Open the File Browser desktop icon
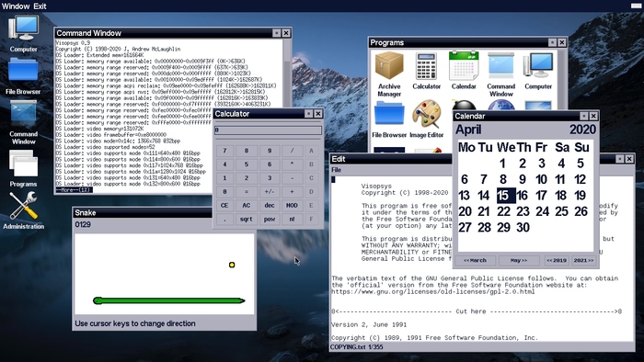Screen dimensions: 644x362 tap(23, 76)
